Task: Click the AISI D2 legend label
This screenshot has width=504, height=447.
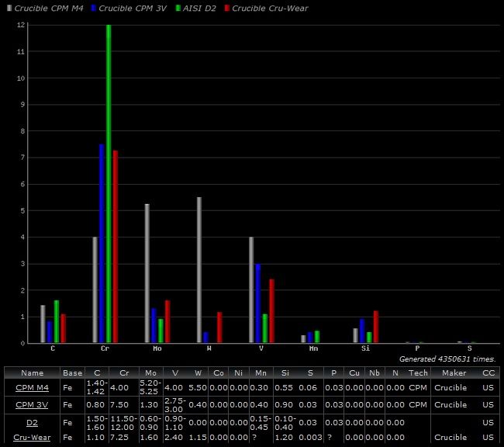Action: pyautogui.click(x=199, y=9)
